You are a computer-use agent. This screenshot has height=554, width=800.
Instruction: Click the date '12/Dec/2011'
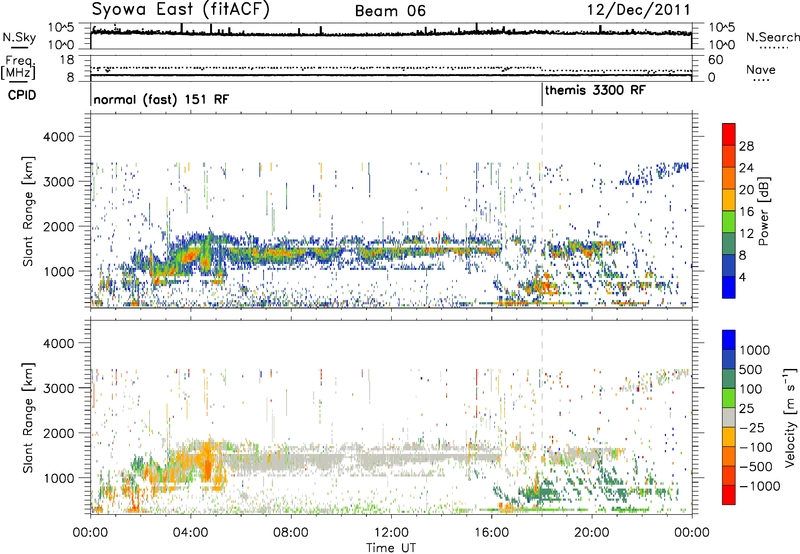(638, 10)
